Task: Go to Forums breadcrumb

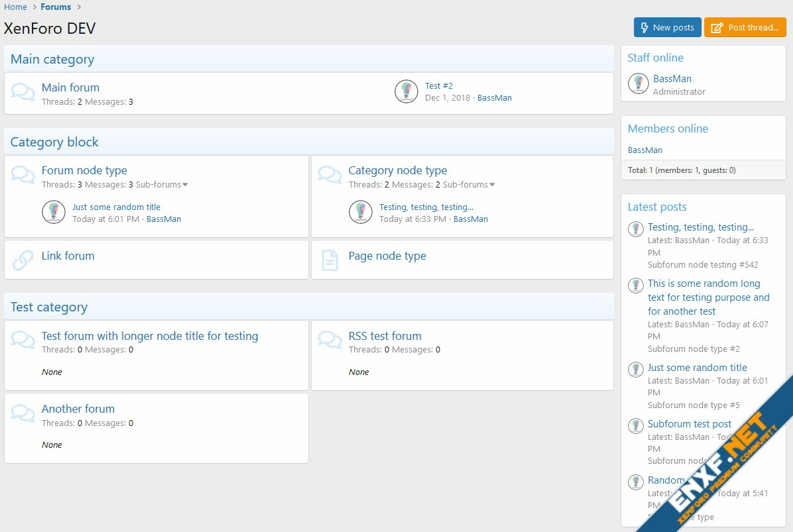Action: (56, 7)
